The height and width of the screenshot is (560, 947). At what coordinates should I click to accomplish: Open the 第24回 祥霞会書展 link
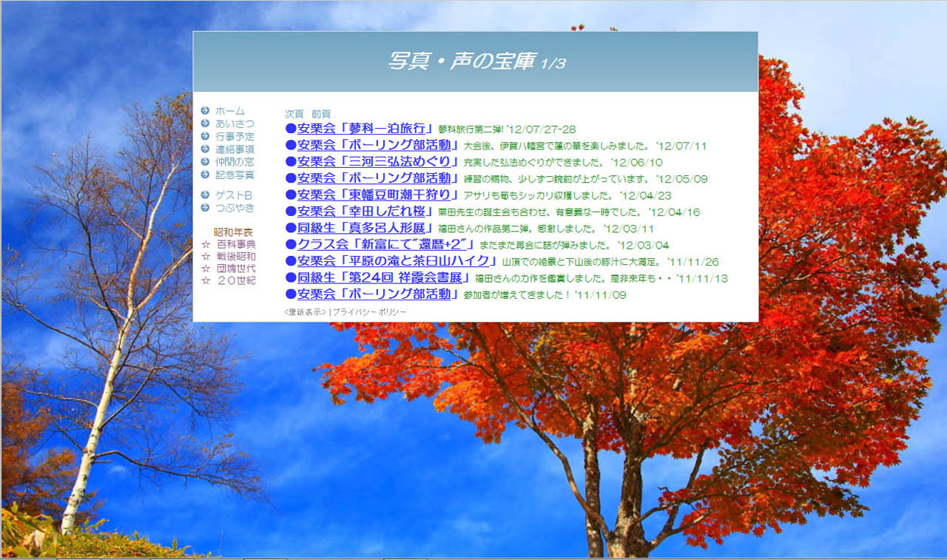click(384, 278)
